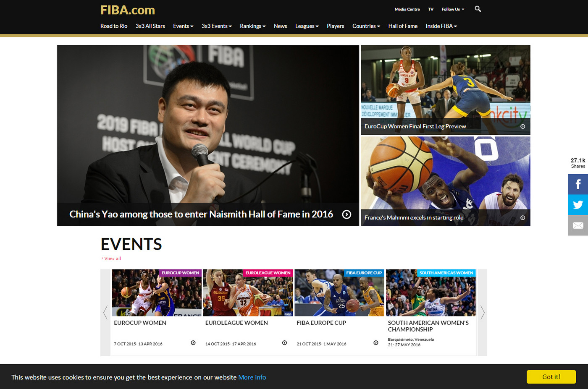Viewport: 588px width, 389px height.
Task: Open the Rankings dropdown menu
Action: click(253, 26)
